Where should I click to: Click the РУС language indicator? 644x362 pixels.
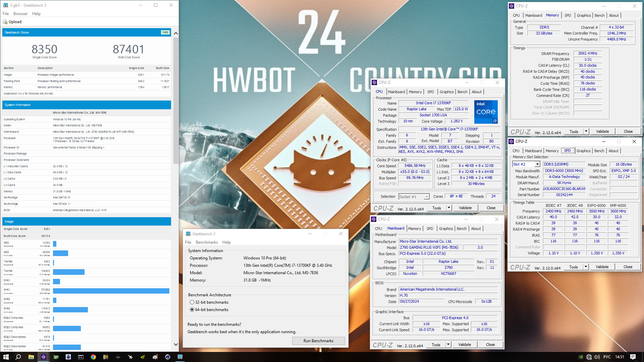pos(607,357)
